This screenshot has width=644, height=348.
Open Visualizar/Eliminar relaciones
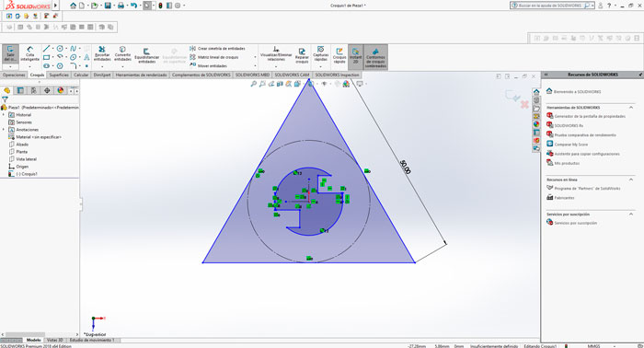[x=276, y=53]
